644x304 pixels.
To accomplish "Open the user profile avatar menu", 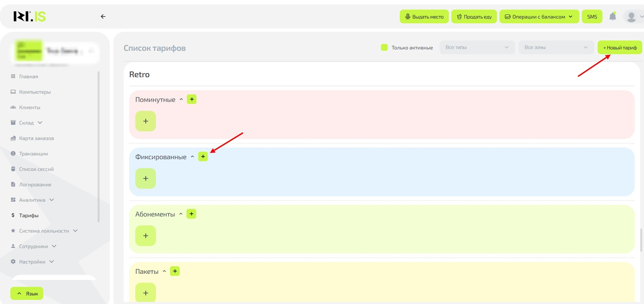I will (x=631, y=16).
